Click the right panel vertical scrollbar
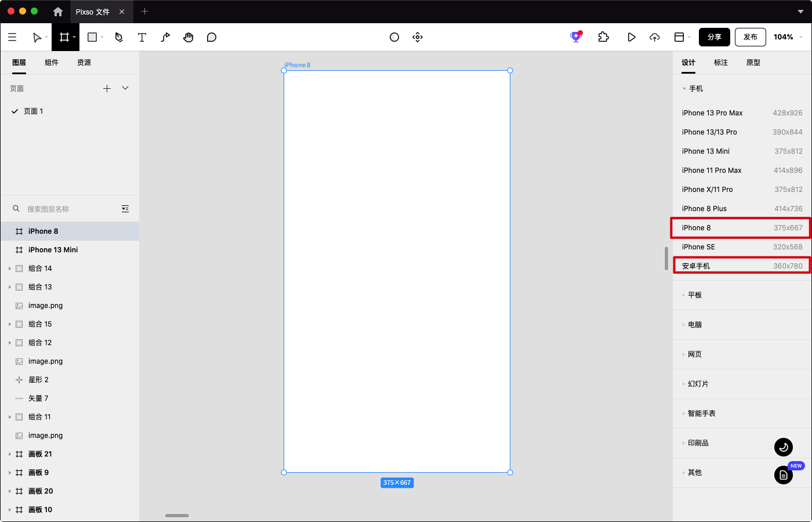812x522 pixels. [x=666, y=259]
